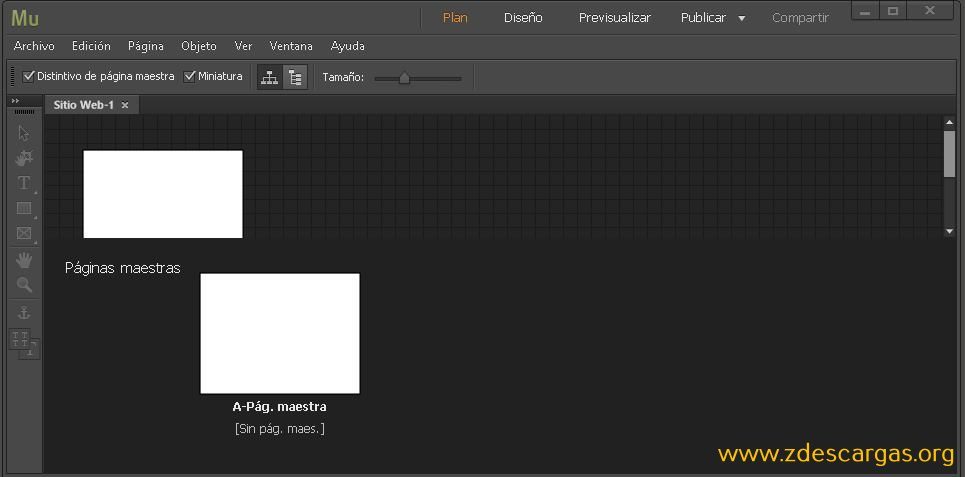Viewport: 965px width, 477px height.
Task: Switch to Diseño view
Action: point(523,18)
